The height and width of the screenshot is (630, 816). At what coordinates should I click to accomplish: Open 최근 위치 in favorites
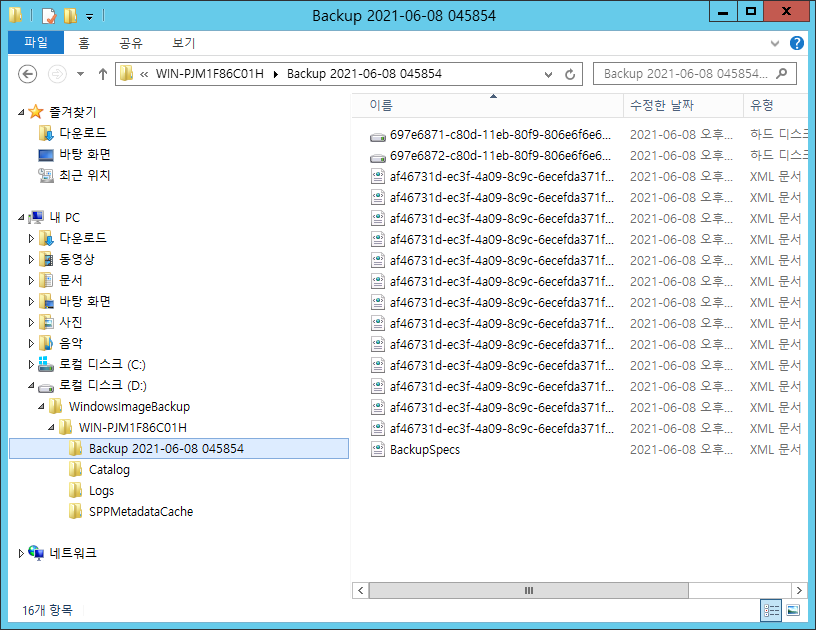[x=84, y=175]
